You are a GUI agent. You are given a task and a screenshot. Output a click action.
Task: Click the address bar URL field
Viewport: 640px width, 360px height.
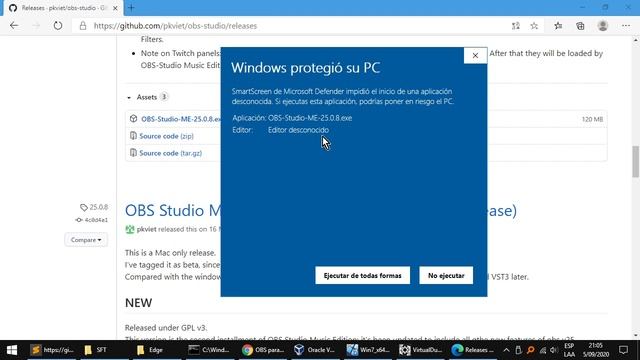pyautogui.click(x=176, y=26)
